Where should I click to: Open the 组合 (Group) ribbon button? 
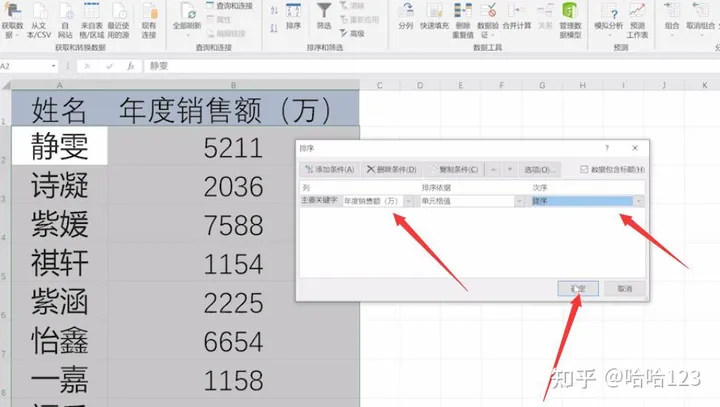coord(672,18)
